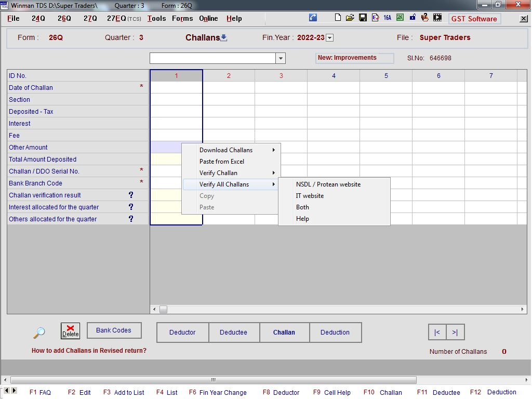Create a new file with blank page icon
This screenshot has height=399, width=532.
[x=338, y=18]
